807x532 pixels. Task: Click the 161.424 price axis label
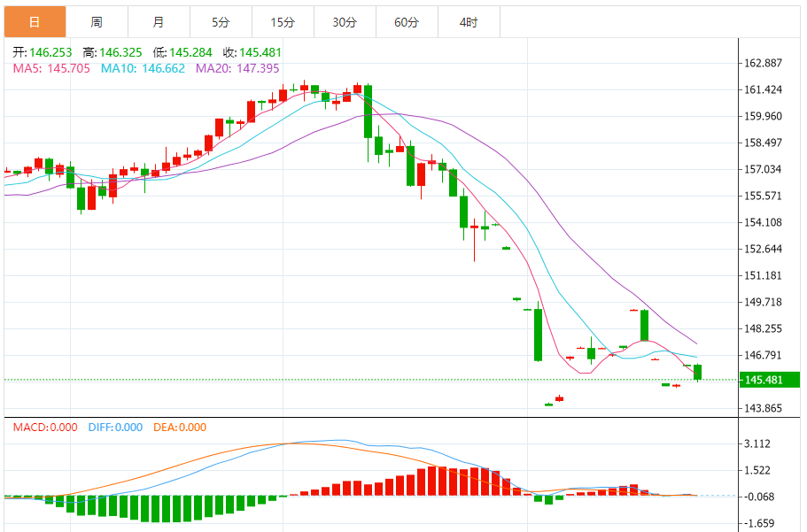(764, 89)
